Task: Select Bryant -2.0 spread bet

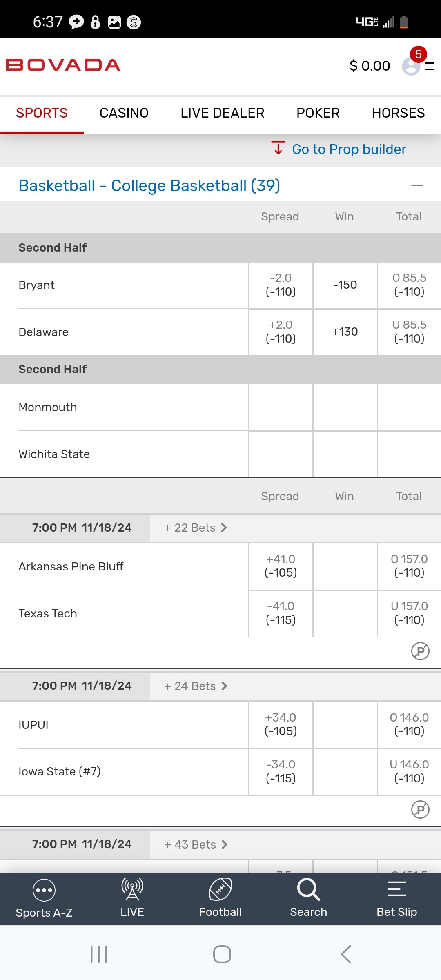Action: (x=281, y=285)
